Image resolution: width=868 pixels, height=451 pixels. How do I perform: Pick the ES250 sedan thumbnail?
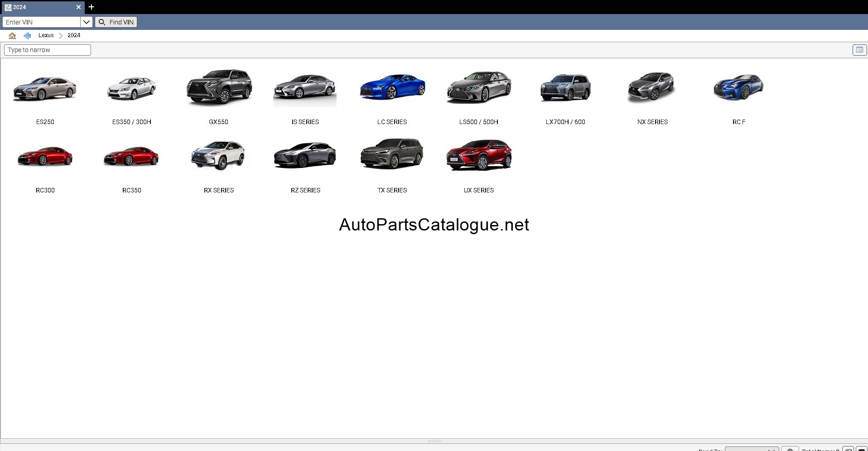(45, 88)
